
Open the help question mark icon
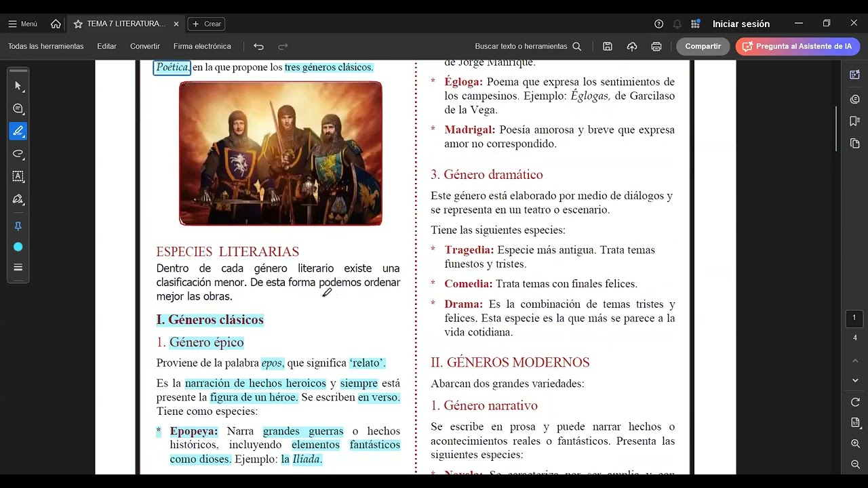tap(658, 24)
